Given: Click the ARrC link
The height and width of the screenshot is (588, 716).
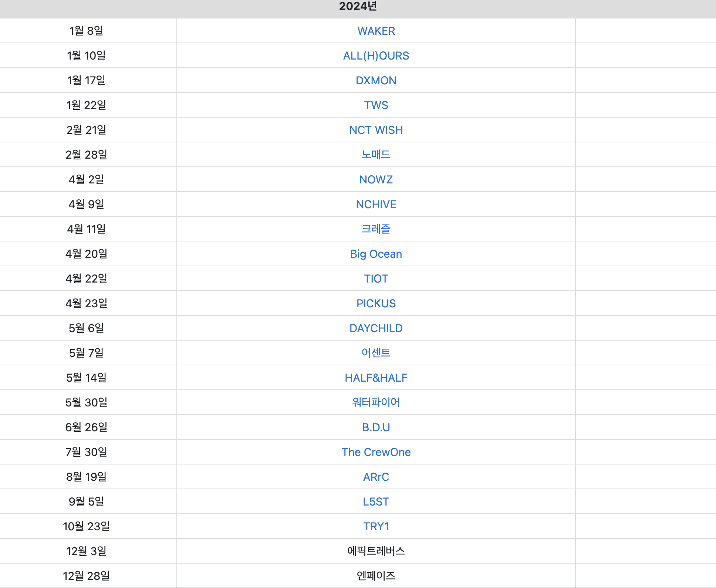Looking at the screenshot, I should (376, 477).
